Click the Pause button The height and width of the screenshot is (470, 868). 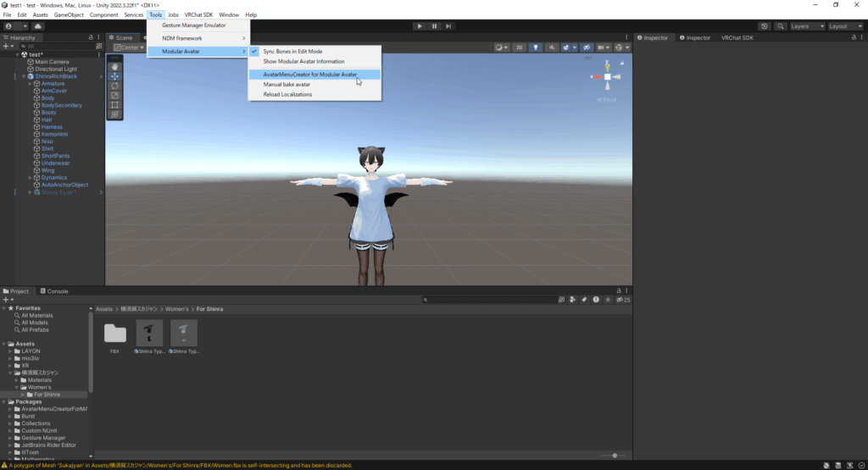pos(434,26)
